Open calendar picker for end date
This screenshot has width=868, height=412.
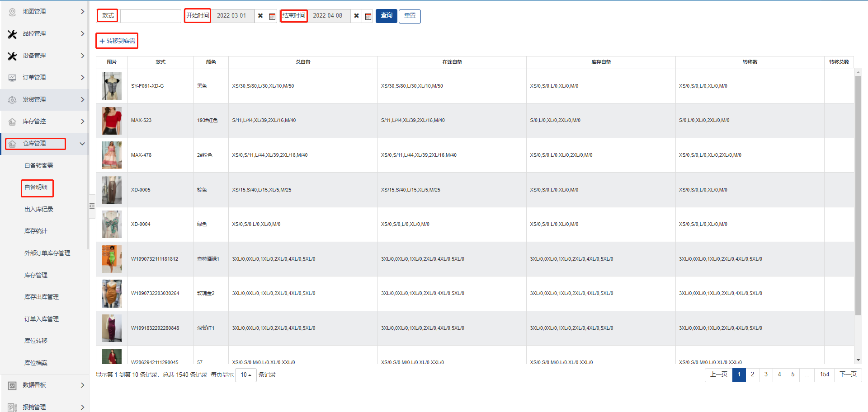click(x=368, y=16)
